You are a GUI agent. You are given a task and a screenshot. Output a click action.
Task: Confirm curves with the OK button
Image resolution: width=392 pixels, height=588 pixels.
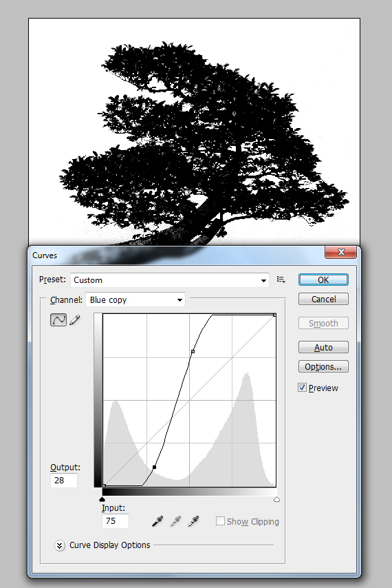(x=323, y=280)
